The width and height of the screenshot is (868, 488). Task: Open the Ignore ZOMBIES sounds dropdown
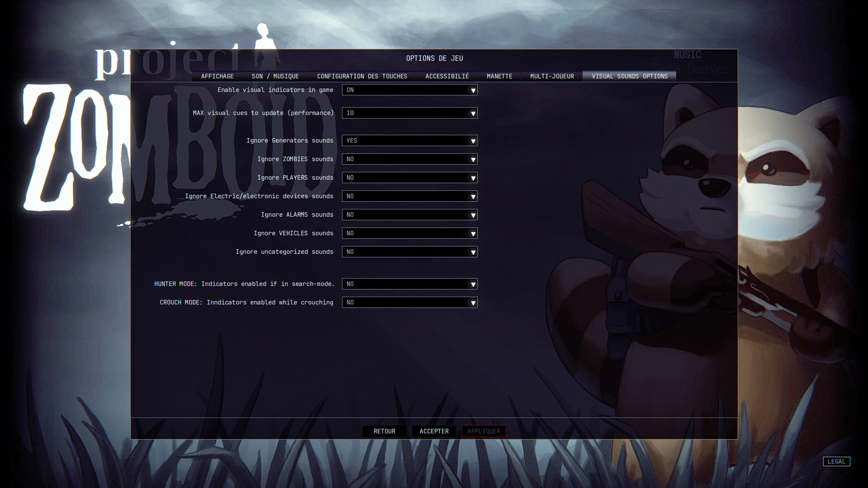(x=410, y=159)
